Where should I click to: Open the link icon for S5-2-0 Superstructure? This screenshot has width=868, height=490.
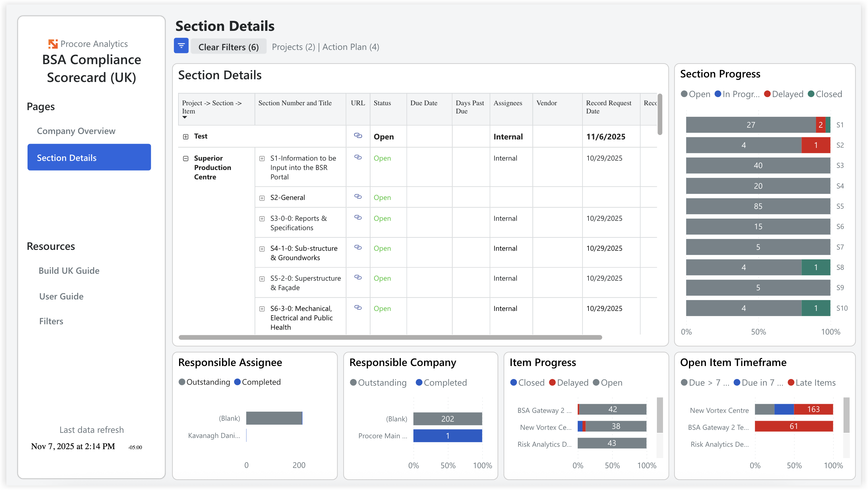click(358, 277)
